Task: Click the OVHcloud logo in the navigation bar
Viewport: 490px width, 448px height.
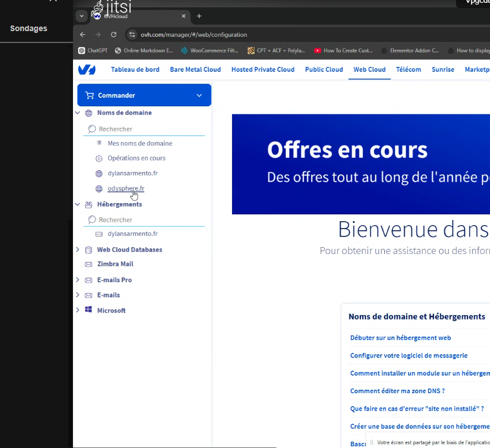Action: [x=87, y=70]
